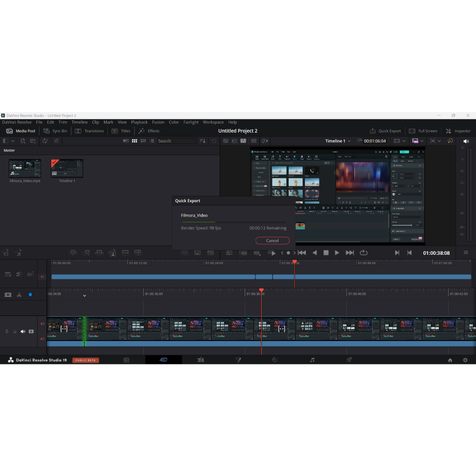The image size is (476, 476).
Task: Click the Import Media icon
Action: (x=23, y=141)
